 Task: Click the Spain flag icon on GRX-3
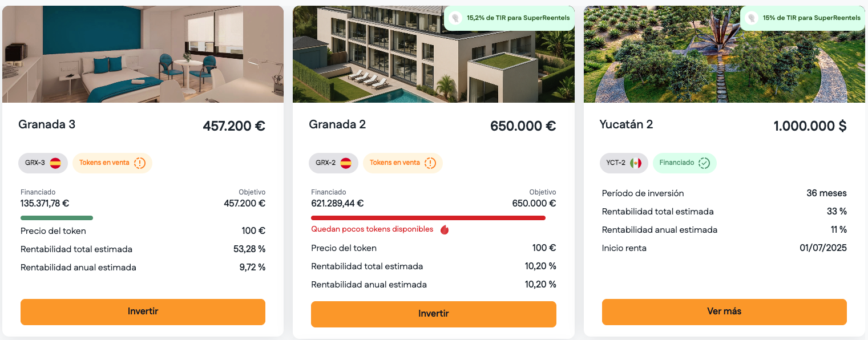click(55, 163)
